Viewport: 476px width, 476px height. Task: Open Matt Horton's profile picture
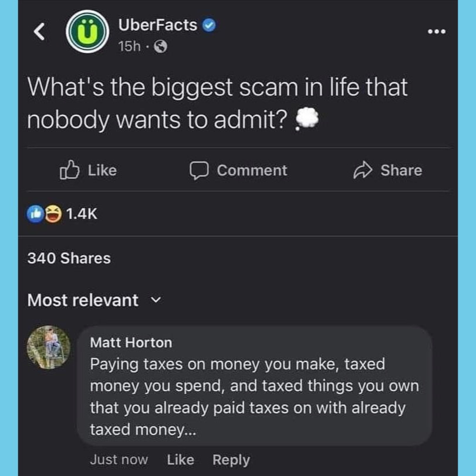tap(49, 347)
